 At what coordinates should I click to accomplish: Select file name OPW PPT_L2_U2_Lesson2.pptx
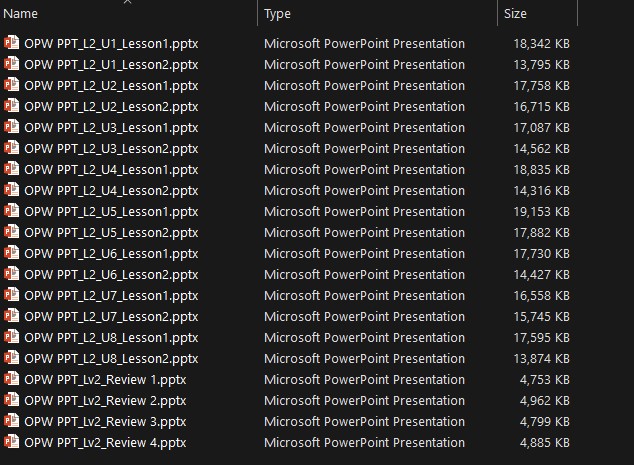pos(111,107)
